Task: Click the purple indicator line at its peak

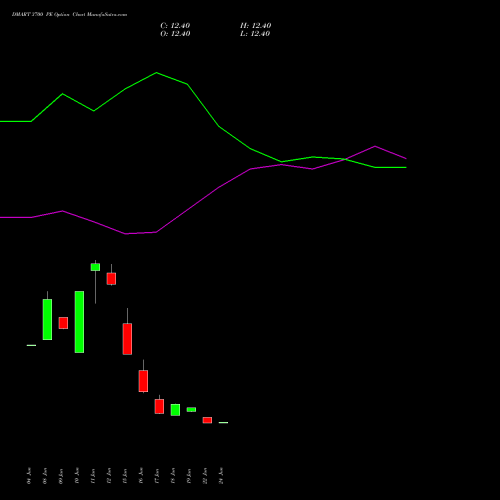Action: [375, 146]
